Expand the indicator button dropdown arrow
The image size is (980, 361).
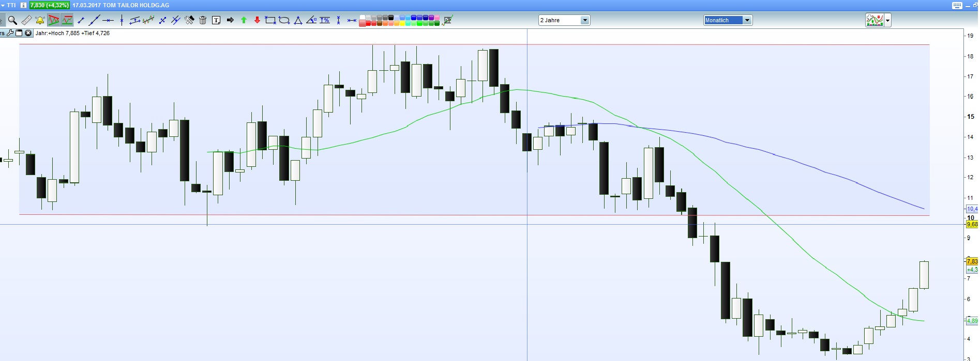pos(888,21)
